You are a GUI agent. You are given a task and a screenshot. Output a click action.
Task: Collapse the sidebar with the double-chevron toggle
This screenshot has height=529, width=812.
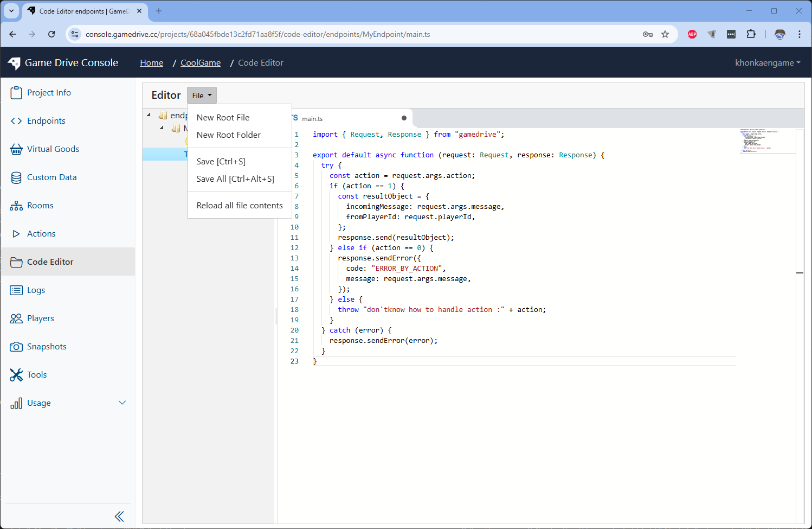point(119,516)
